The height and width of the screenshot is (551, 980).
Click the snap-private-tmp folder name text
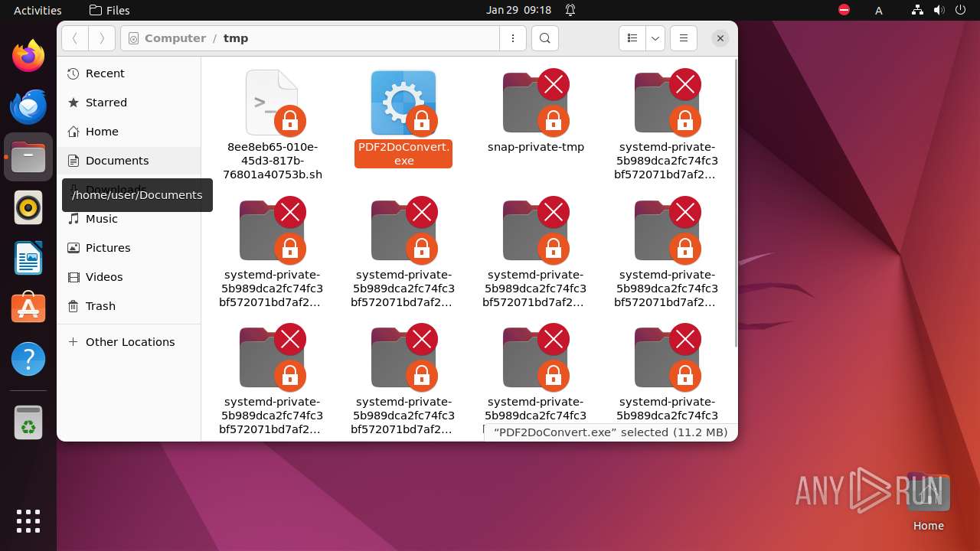(x=536, y=147)
